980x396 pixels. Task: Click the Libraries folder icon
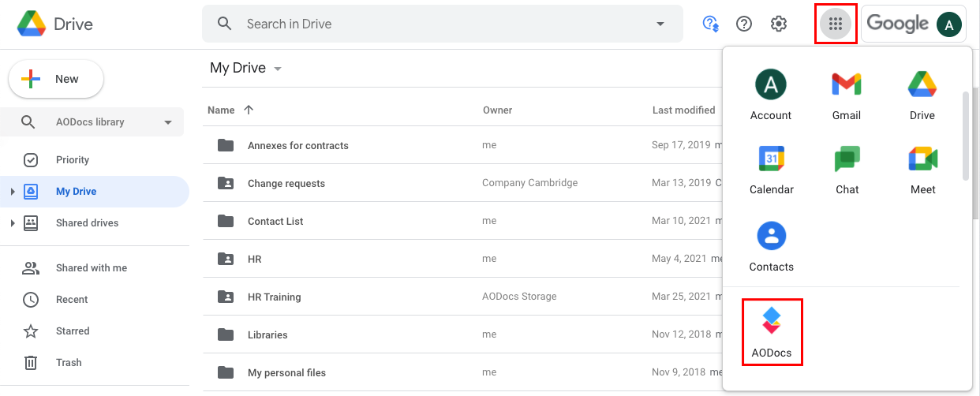point(226,334)
